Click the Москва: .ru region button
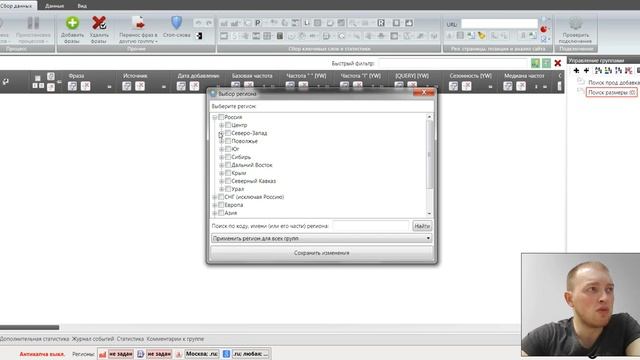Viewport: 640px width, 360px height. click(202, 354)
